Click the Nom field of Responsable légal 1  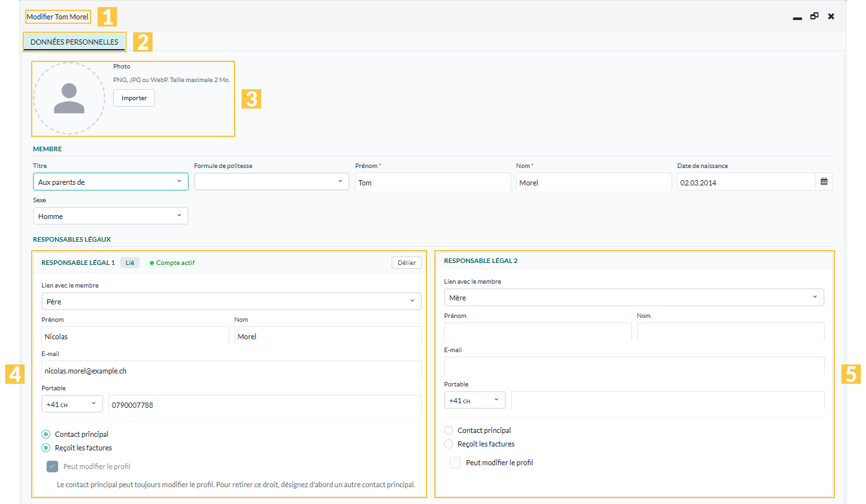pos(328,336)
